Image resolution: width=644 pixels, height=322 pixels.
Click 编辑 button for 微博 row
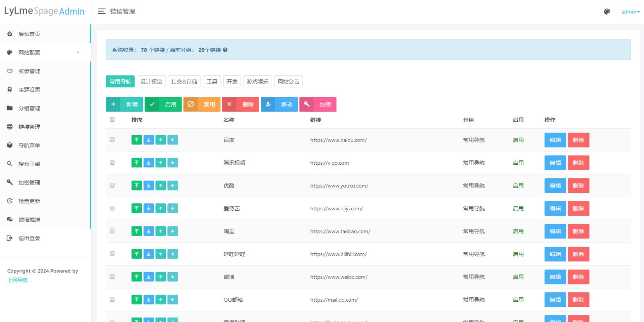[555, 277]
